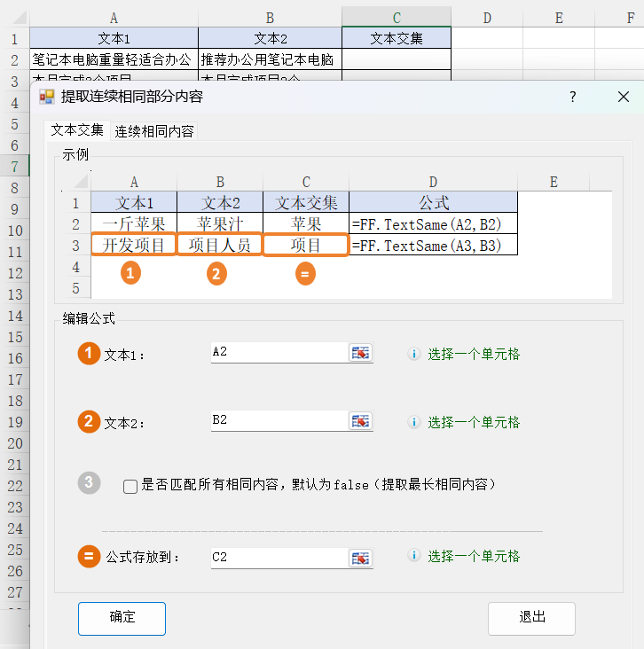Switch to the 连续相同内容 tab
Image resolution: width=644 pixels, height=649 pixels.
[154, 131]
